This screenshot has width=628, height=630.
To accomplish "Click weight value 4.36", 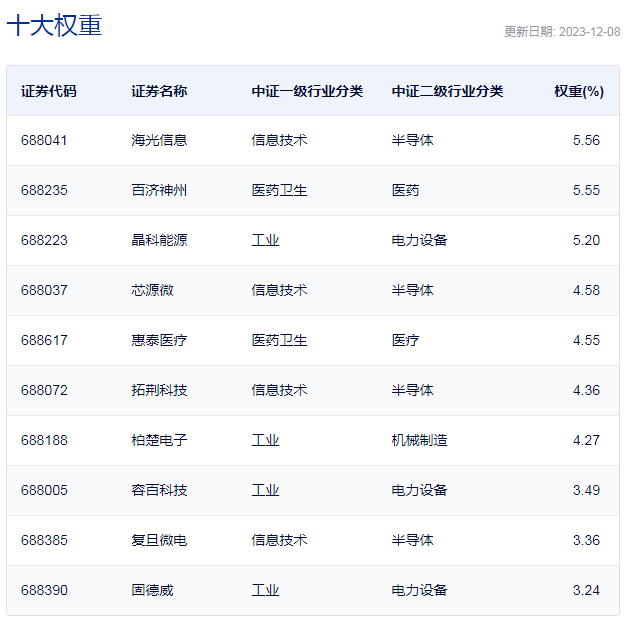I will click(586, 390).
